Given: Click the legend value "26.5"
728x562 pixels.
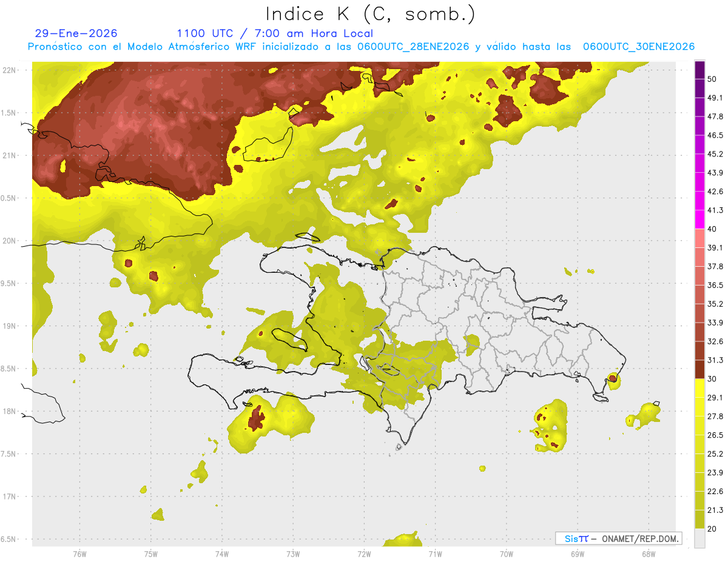Looking at the screenshot, I should pos(715,435).
